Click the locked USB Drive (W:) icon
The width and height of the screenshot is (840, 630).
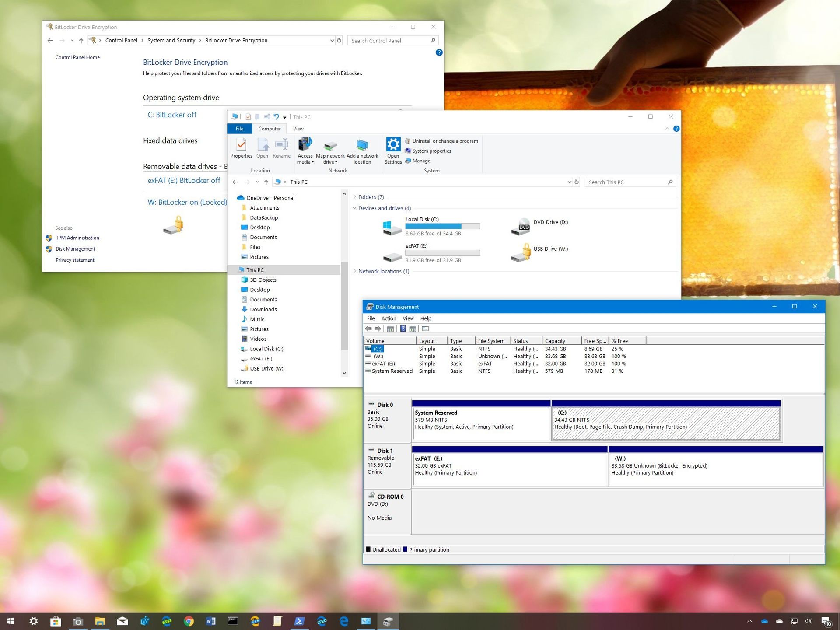point(521,252)
